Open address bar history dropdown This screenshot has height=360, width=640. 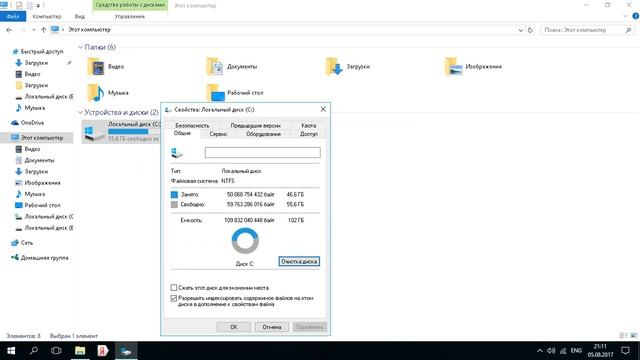click(x=520, y=30)
